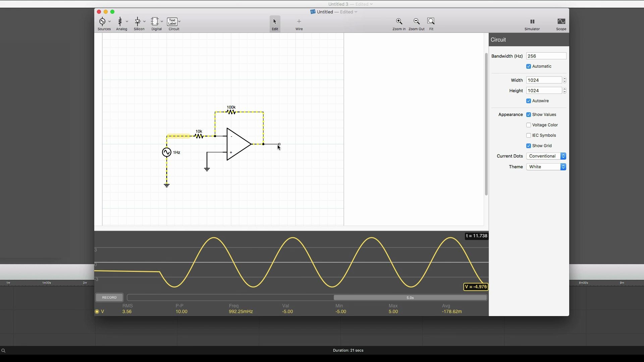Viewport: 644px width, 362px height.
Task: Click the RECORD button
Action: point(109,297)
